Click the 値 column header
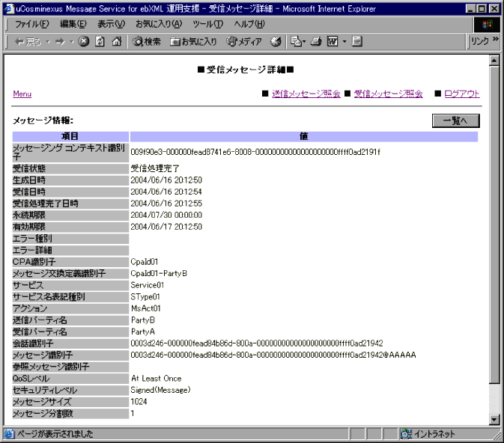This screenshot has width=504, height=443. [304, 136]
